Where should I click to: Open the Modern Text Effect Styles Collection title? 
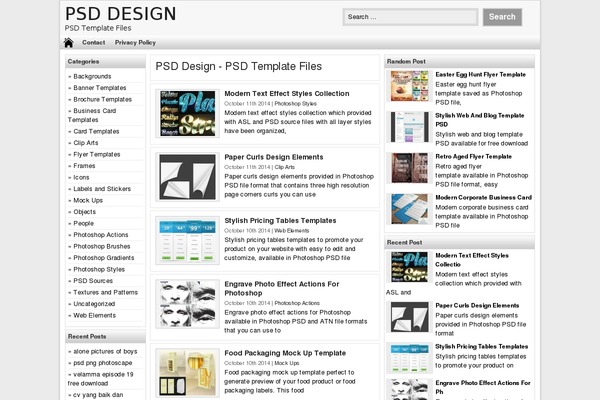[x=286, y=93]
